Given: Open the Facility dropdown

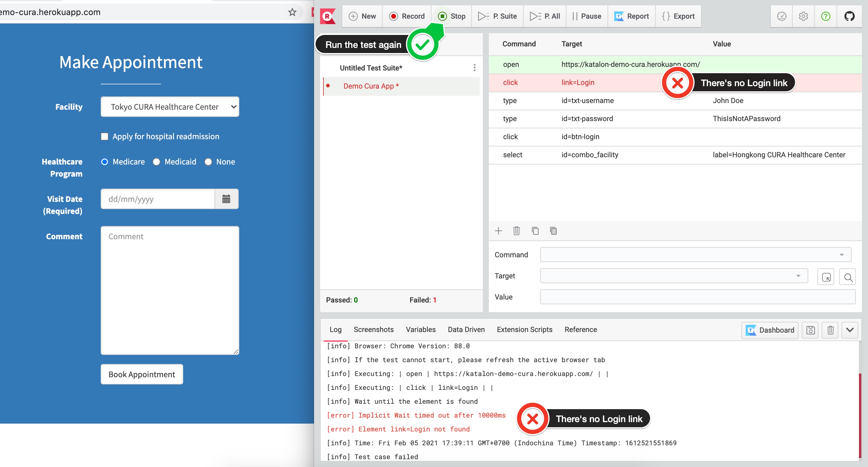Looking at the screenshot, I should tap(170, 107).
